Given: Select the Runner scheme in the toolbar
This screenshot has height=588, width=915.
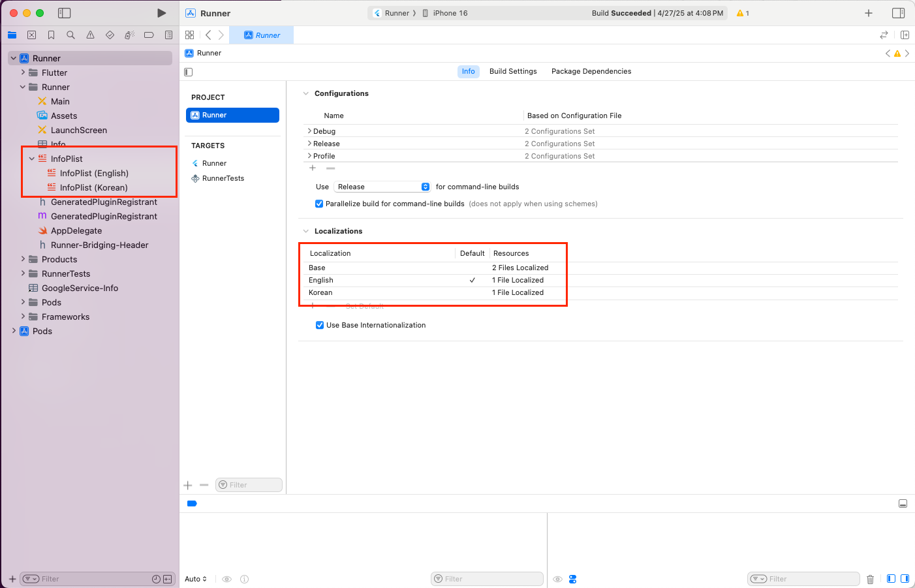Looking at the screenshot, I should click(x=391, y=13).
